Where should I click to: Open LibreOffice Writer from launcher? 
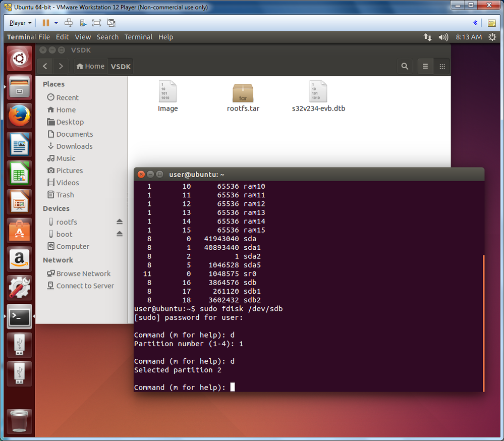(19, 144)
